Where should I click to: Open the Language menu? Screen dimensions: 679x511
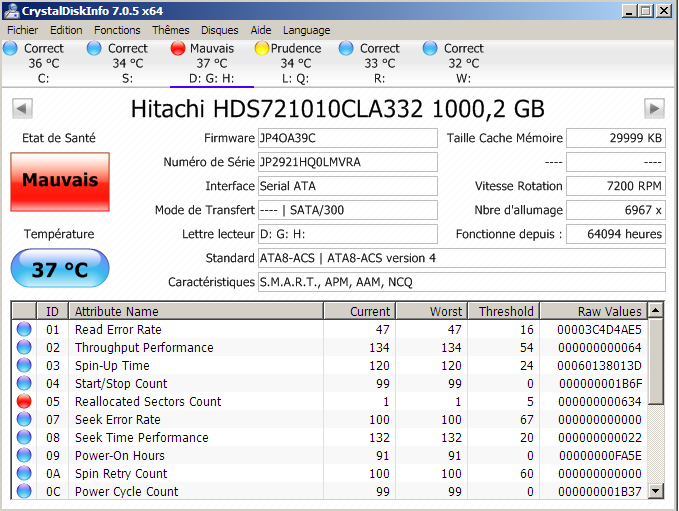pyautogui.click(x=307, y=30)
